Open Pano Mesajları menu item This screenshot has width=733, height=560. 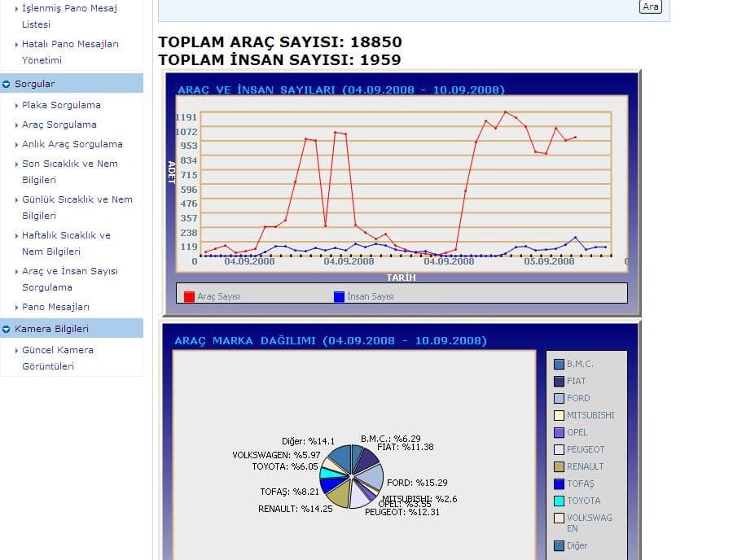[x=55, y=307]
